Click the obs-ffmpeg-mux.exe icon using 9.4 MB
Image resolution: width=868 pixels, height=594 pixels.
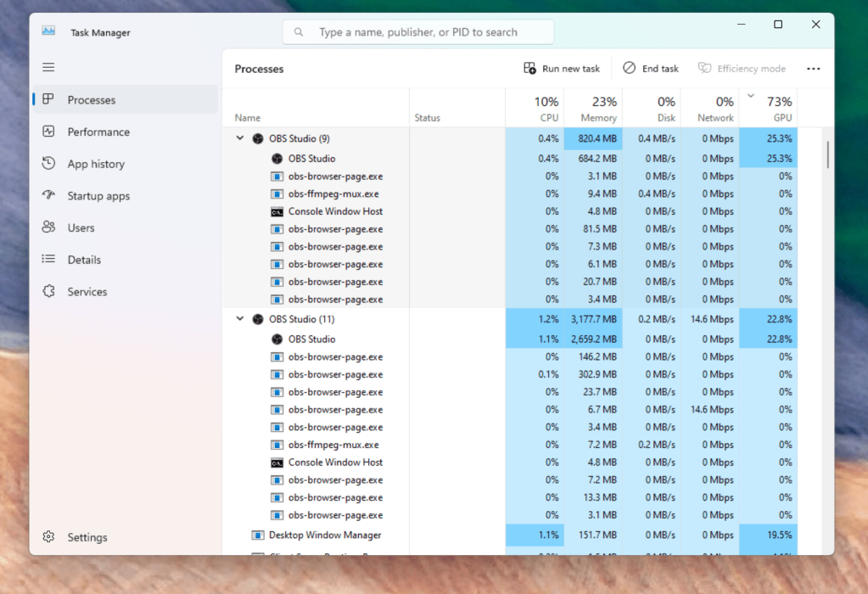277,193
